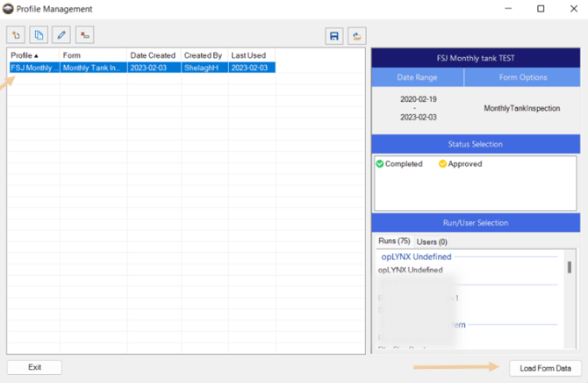
Task: Click the edit profile pencil icon
Action: (x=61, y=35)
